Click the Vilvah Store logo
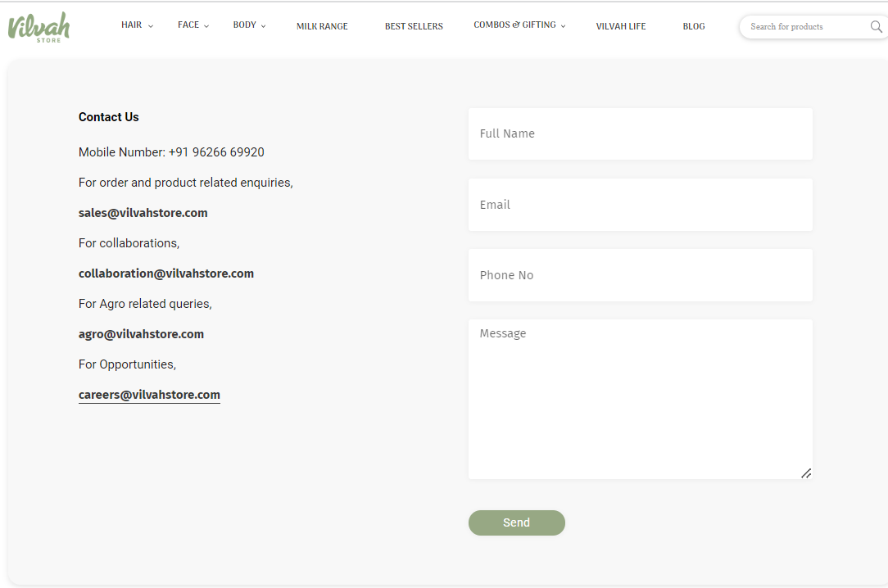 pyautogui.click(x=39, y=27)
